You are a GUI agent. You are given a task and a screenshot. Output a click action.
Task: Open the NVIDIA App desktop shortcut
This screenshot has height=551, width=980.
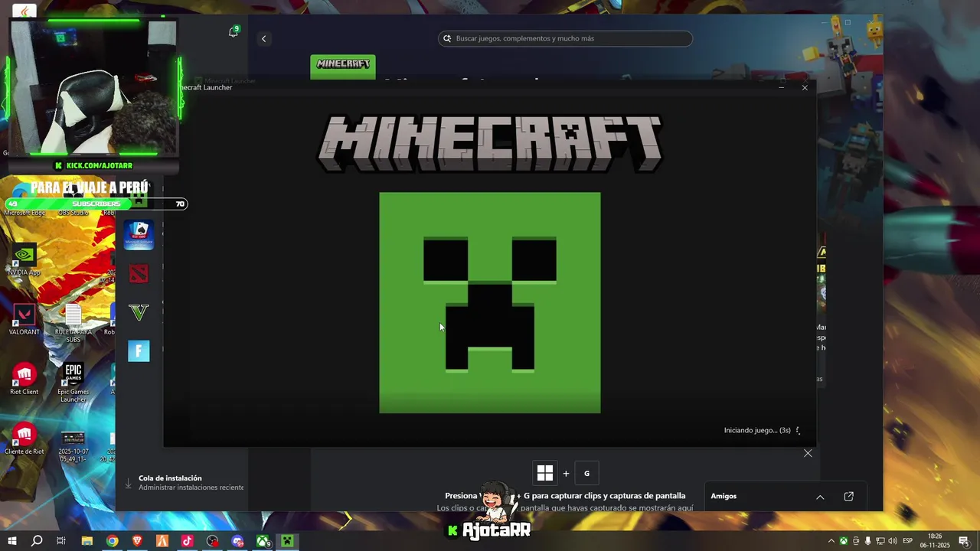coord(24,260)
